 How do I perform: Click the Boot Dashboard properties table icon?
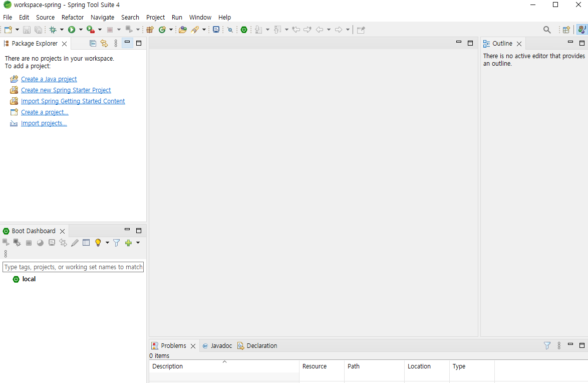[86, 243]
